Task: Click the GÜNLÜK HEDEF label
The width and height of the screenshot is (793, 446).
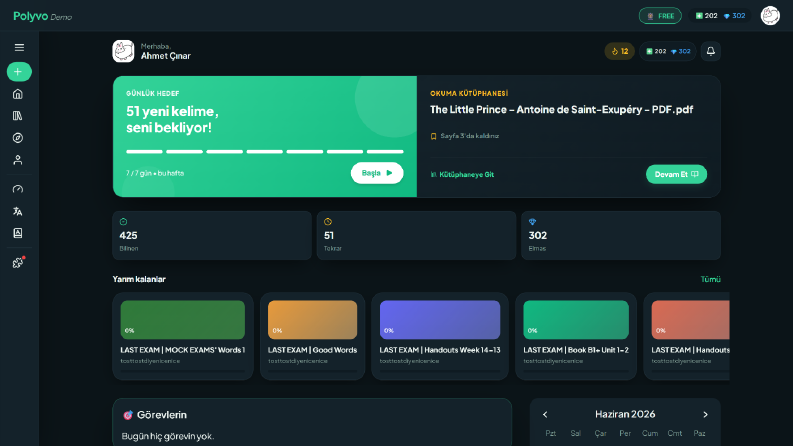Action: 153,94
